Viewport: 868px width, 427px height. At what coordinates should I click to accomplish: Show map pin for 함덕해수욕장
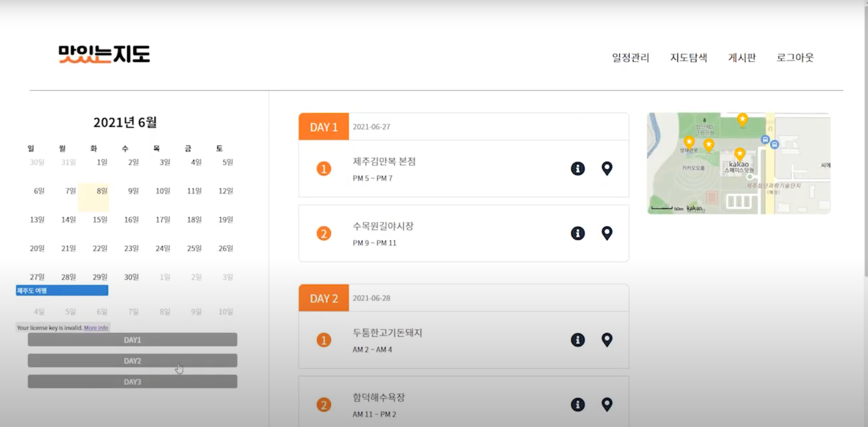[x=607, y=405]
